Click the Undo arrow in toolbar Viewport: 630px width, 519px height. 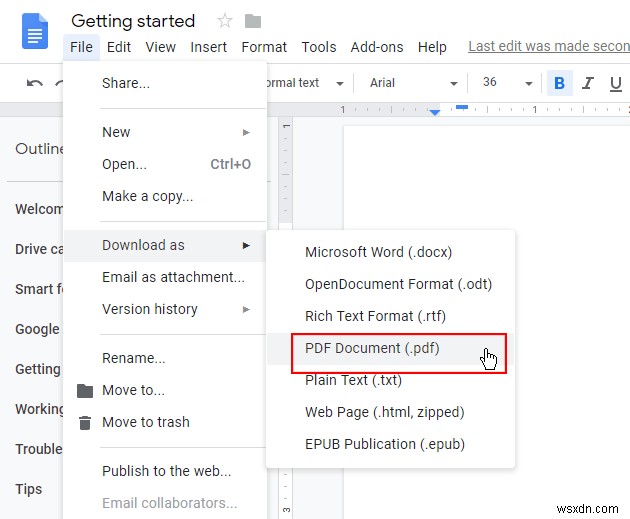click(x=35, y=83)
